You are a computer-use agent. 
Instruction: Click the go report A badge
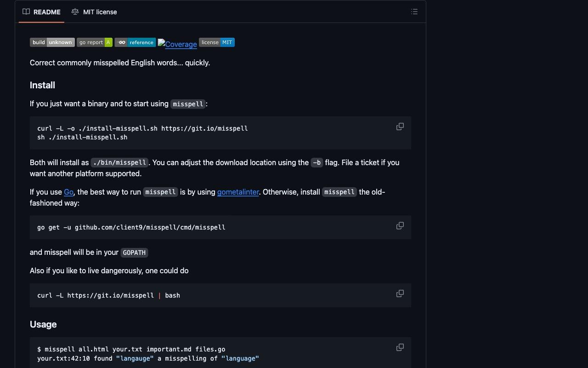pos(95,42)
